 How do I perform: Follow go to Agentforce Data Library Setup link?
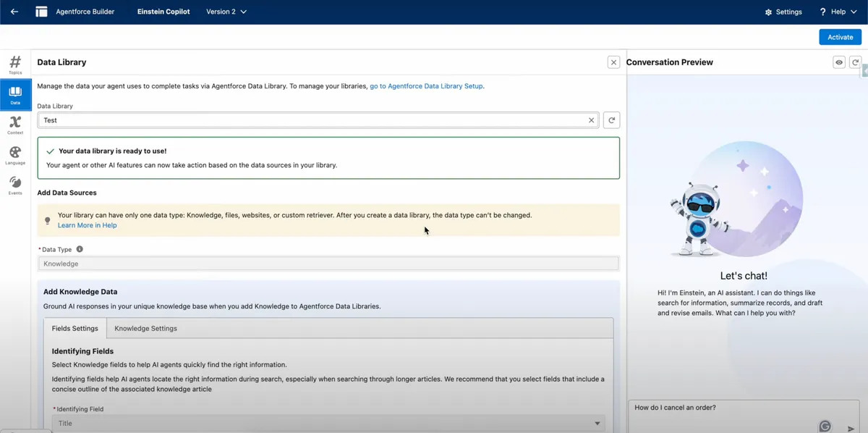[427, 86]
